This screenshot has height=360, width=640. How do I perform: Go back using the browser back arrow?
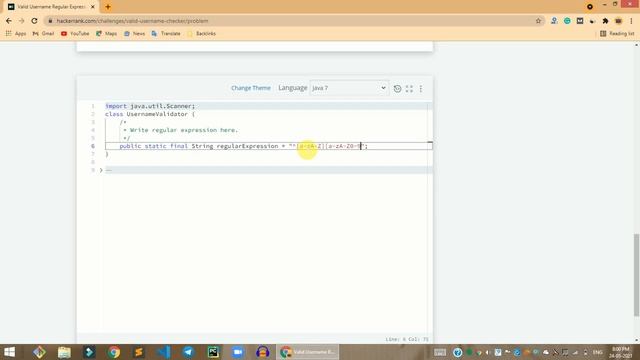pyautogui.click(x=9, y=21)
